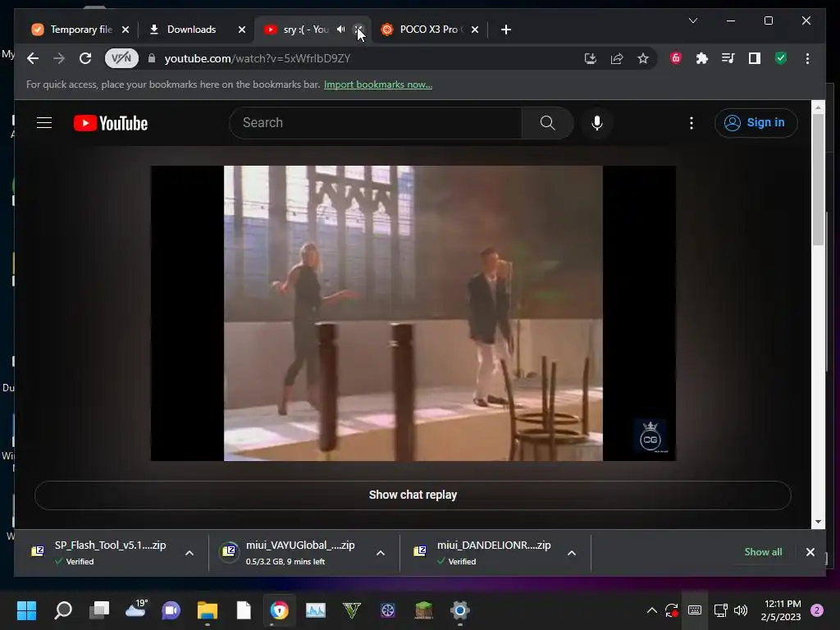Click the scrollbar up arrow
The image size is (840, 630).
[x=818, y=107]
